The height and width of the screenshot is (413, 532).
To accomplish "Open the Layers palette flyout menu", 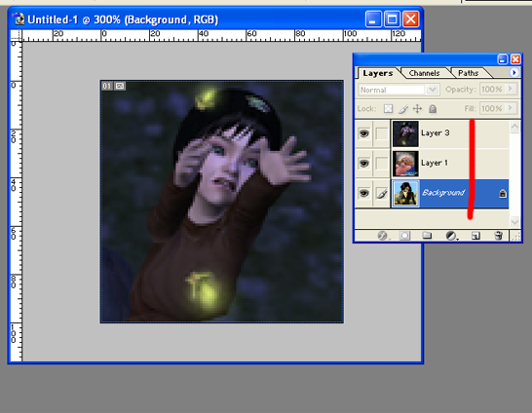I will [x=514, y=72].
